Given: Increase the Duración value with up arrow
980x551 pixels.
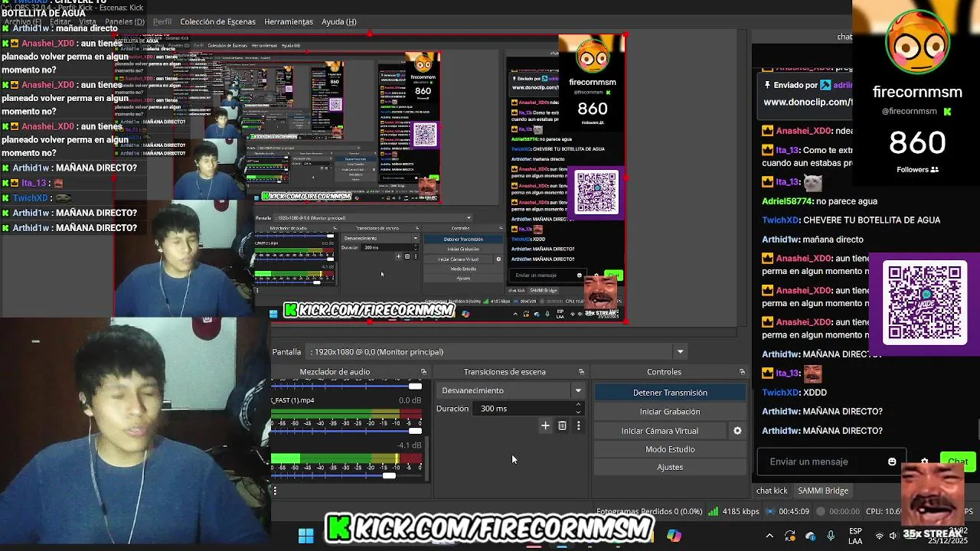Looking at the screenshot, I should 578,405.
